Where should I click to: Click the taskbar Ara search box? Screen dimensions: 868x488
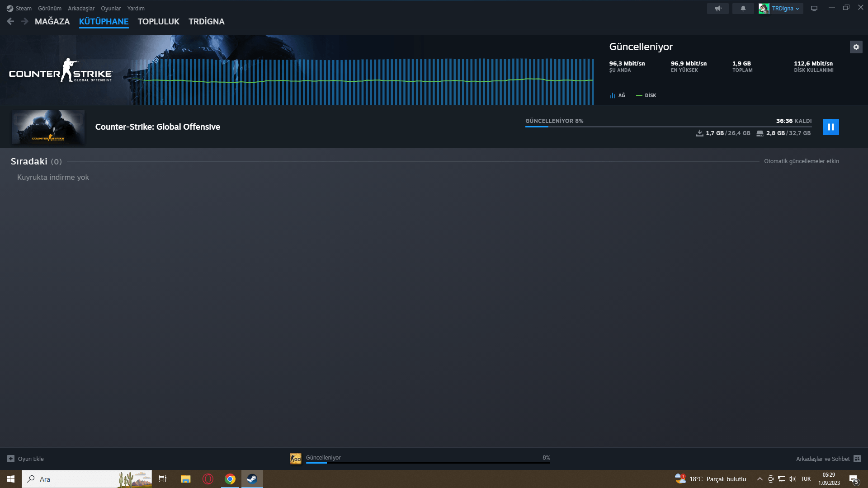(87, 479)
